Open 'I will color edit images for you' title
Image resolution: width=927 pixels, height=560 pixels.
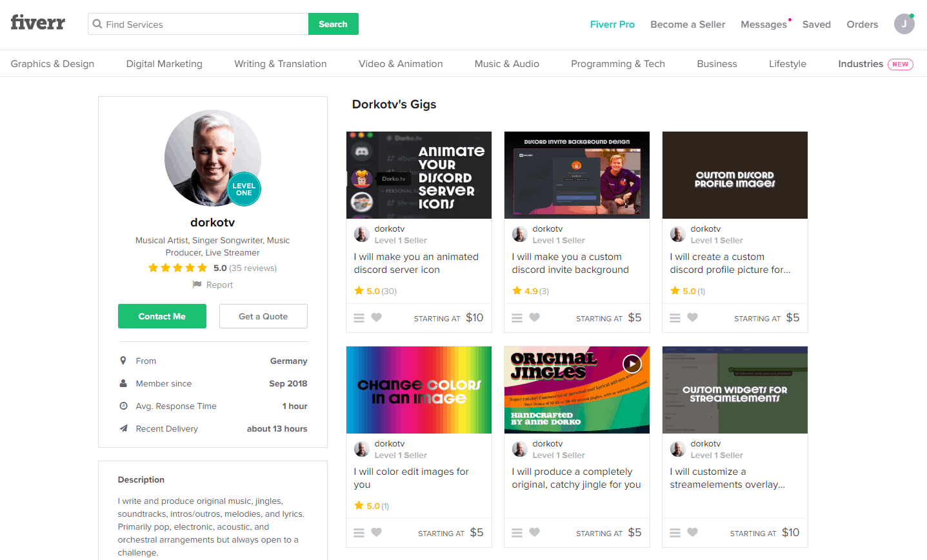411,478
